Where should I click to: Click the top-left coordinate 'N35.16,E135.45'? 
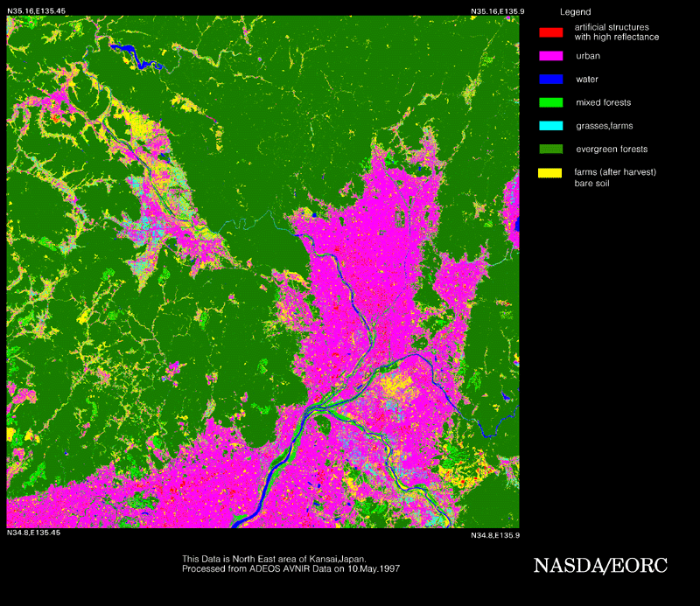point(36,11)
